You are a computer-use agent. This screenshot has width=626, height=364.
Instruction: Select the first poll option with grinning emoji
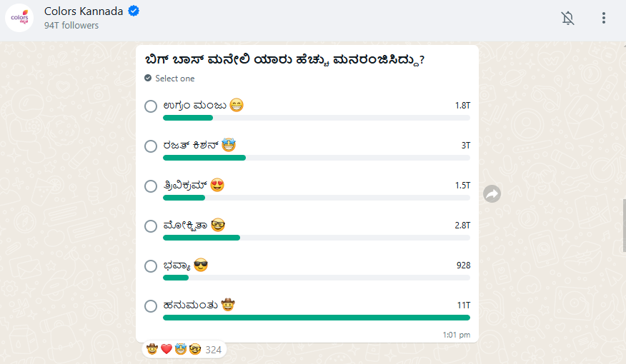pyautogui.click(x=151, y=106)
